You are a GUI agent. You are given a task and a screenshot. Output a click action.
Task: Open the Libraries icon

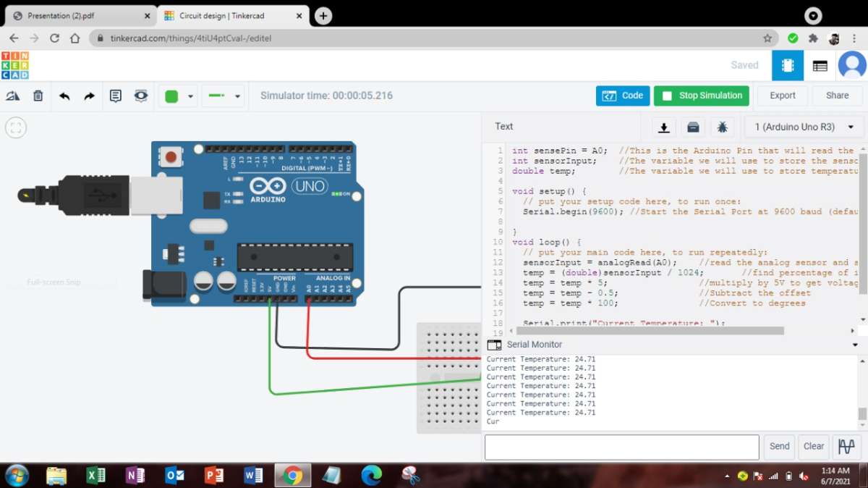[693, 127]
